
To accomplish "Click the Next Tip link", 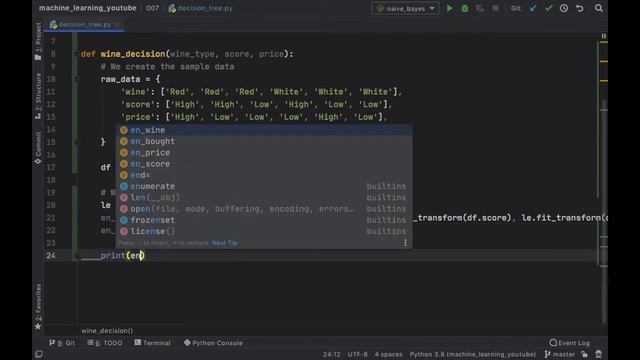I will 224,243.
